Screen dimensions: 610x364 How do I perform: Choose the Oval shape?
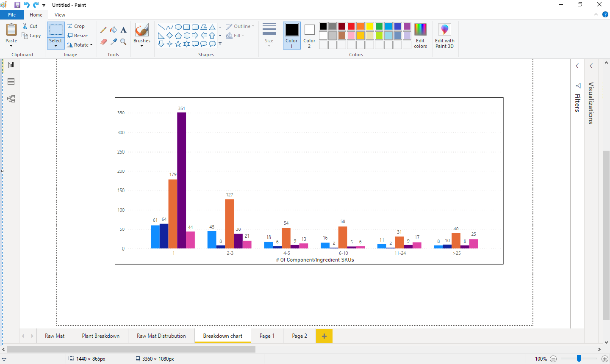pyautogui.click(x=178, y=27)
